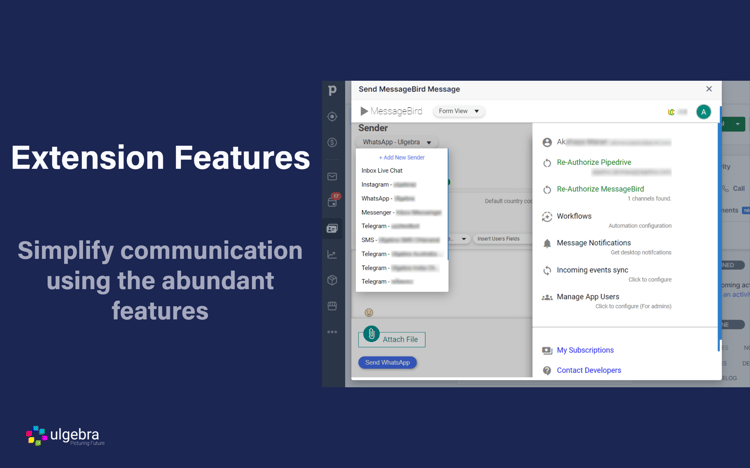Select WhatsApp option in sender list
The image size is (750, 468).
pyautogui.click(x=402, y=199)
